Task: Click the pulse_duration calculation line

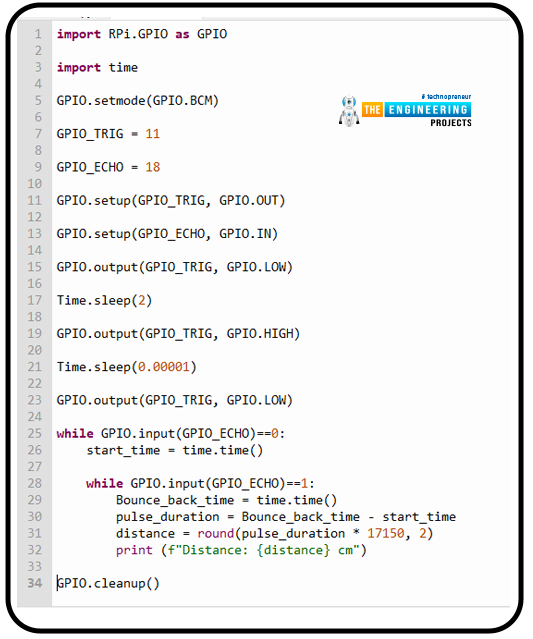Action: 286,517
